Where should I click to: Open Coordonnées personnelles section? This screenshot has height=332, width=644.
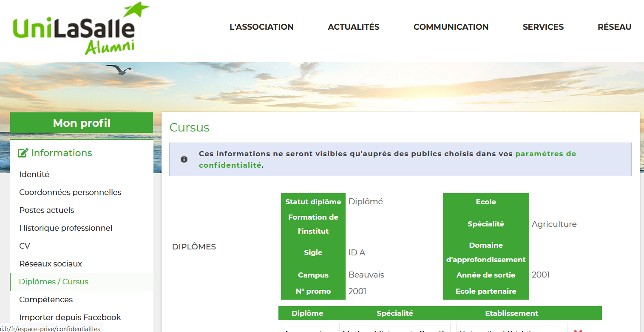(70, 192)
